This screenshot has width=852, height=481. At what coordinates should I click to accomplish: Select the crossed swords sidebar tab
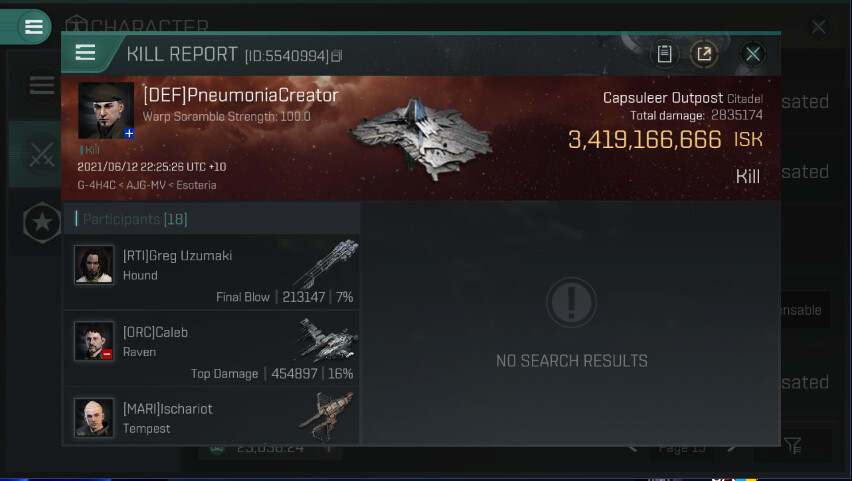click(x=41, y=155)
